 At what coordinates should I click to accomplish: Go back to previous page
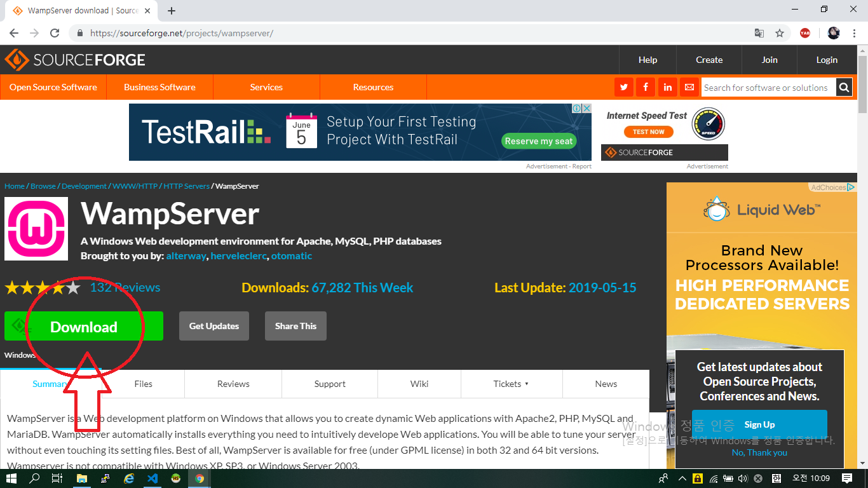click(x=14, y=33)
